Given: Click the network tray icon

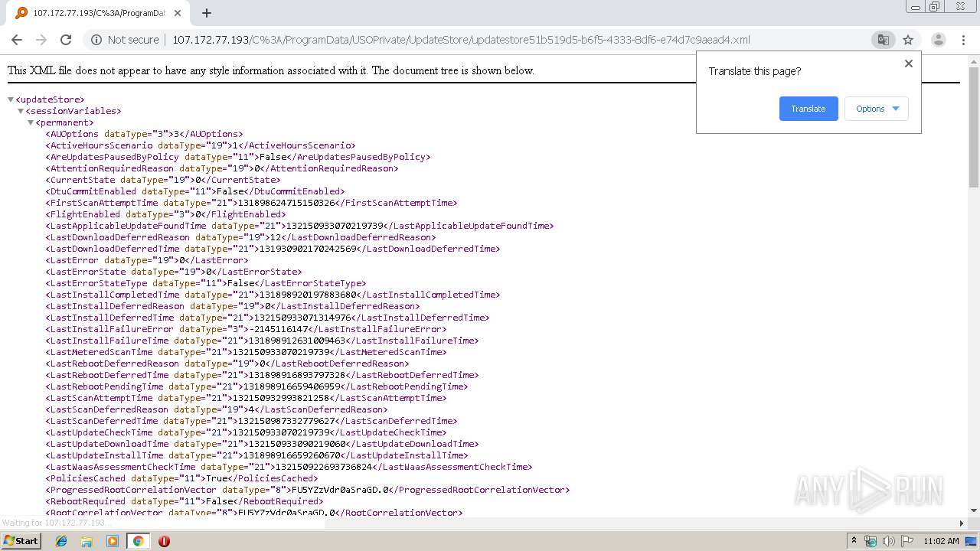Looking at the screenshot, I should 871,541.
